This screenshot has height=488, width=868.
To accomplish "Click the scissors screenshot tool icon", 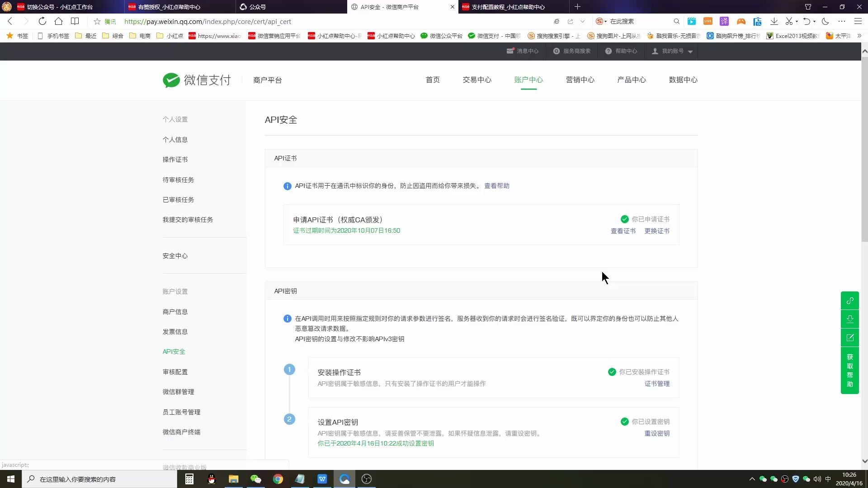I will point(789,21).
